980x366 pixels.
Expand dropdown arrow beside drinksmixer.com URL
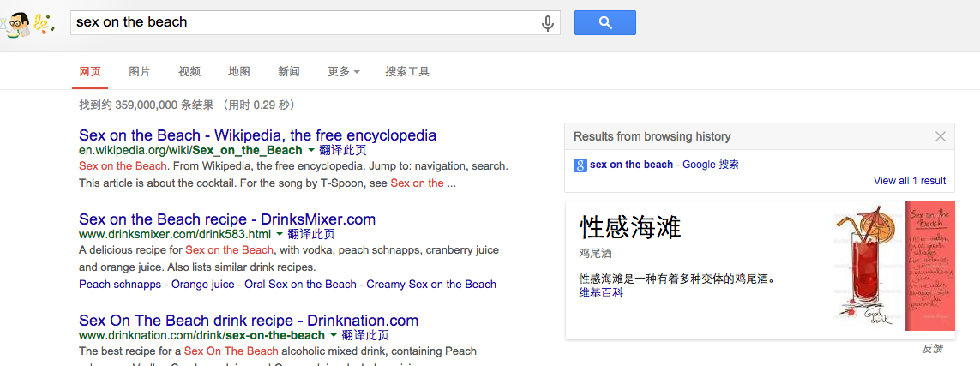coord(280,235)
